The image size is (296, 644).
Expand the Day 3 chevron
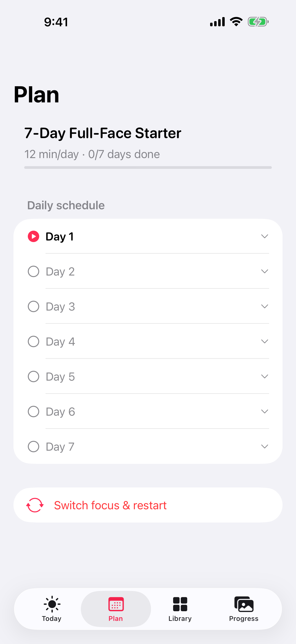265,306
